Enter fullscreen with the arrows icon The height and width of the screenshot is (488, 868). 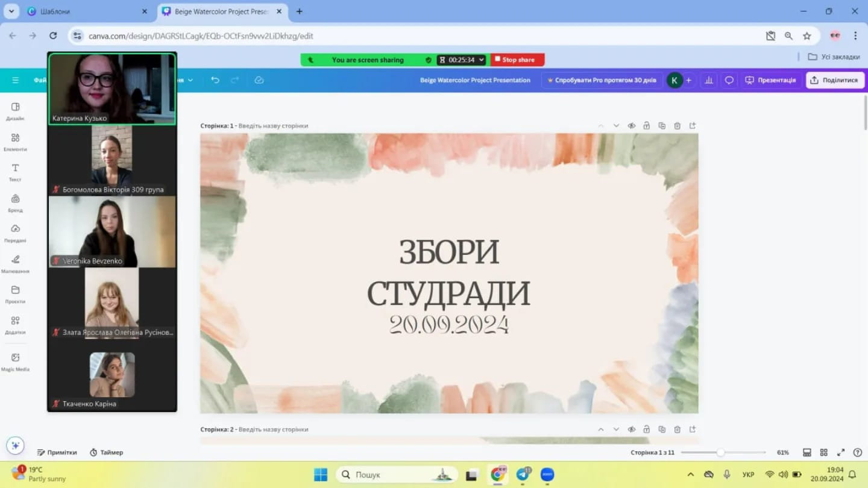841,452
